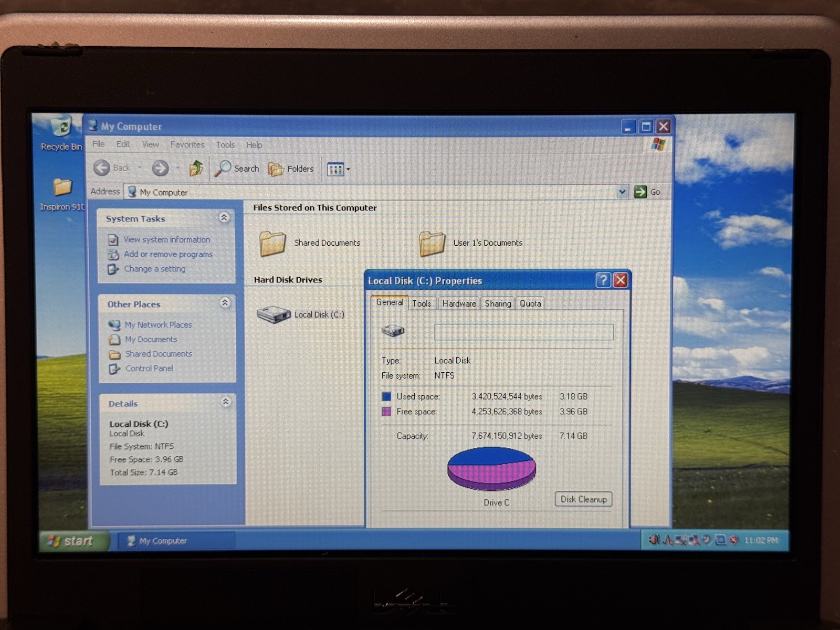Click the Windows flag logo icon
This screenshot has width=840, height=630.
[x=658, y=144]
